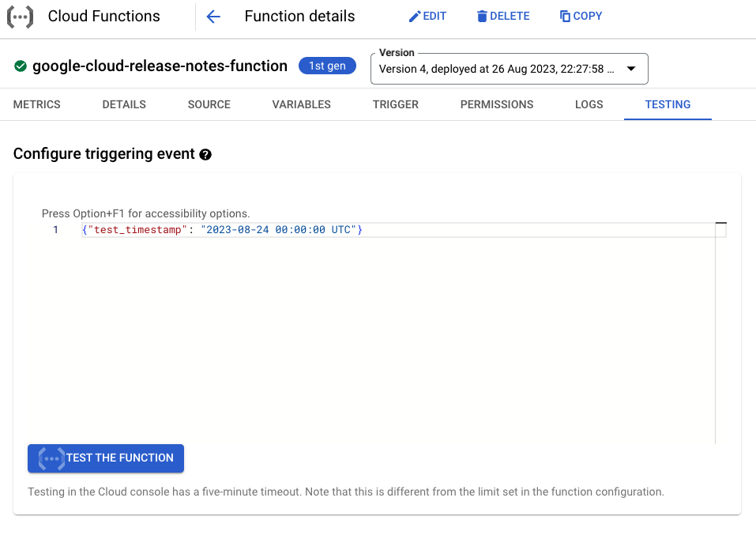This screenshot has height=539, width=756.
Task: Click the DELETE trash button
Action: click(503, 17)
